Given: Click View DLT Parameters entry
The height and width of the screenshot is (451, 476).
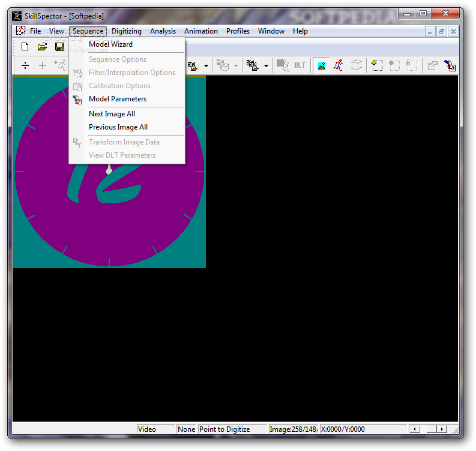Looking at the screenshot, I should (x=127, y=155).
